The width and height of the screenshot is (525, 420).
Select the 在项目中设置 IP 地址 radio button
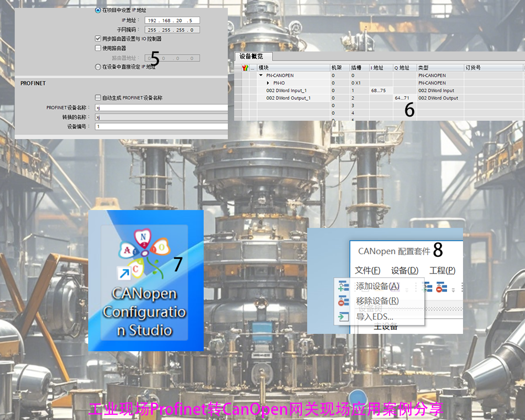(98, 10)
